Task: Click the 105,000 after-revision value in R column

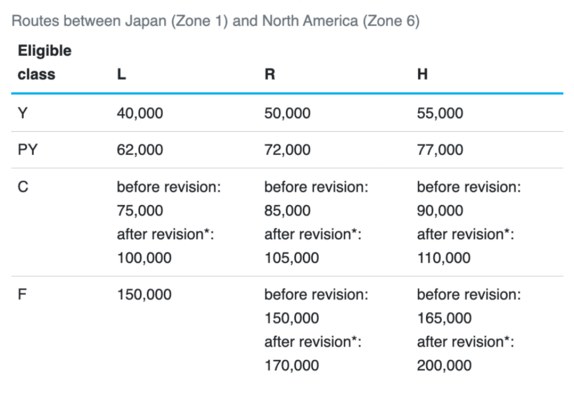Action: 292,258
